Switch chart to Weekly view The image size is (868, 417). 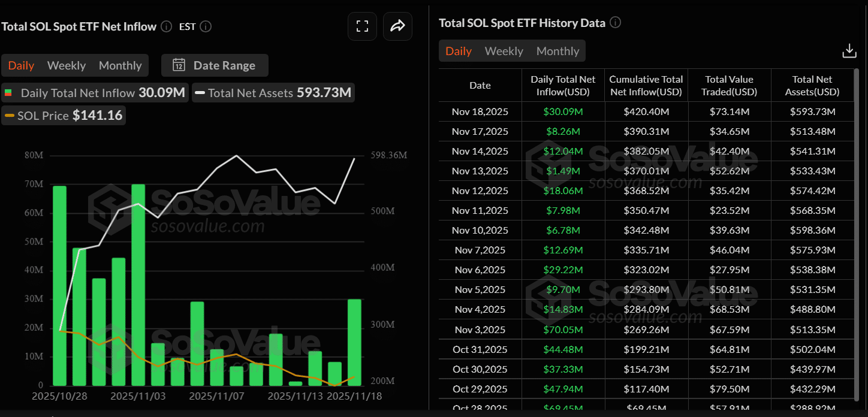coord(67,65)
